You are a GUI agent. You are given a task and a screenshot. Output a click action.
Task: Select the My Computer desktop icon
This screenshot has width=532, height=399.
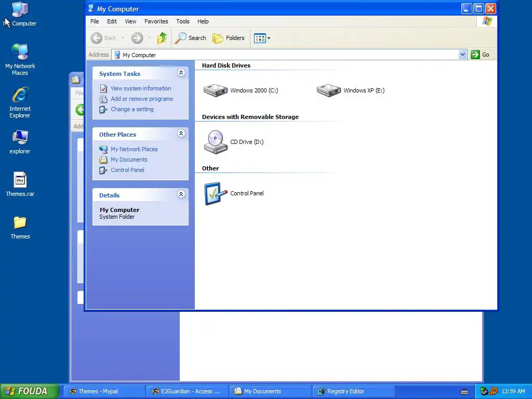[x=20, y=14]
